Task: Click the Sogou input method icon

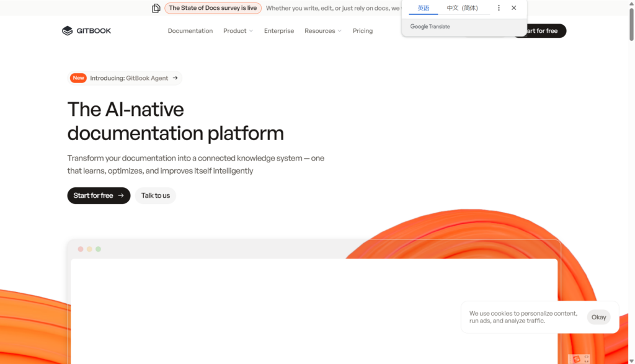Action: (577, 358)
